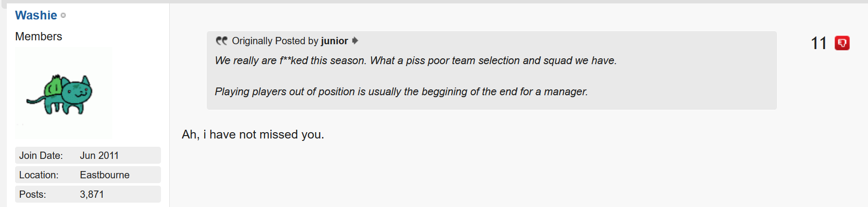Image resolution: width=868 pixels, height=207 pixels.
Task: Click the quotation marks icon in quote
Action: [x=221, y=41]
